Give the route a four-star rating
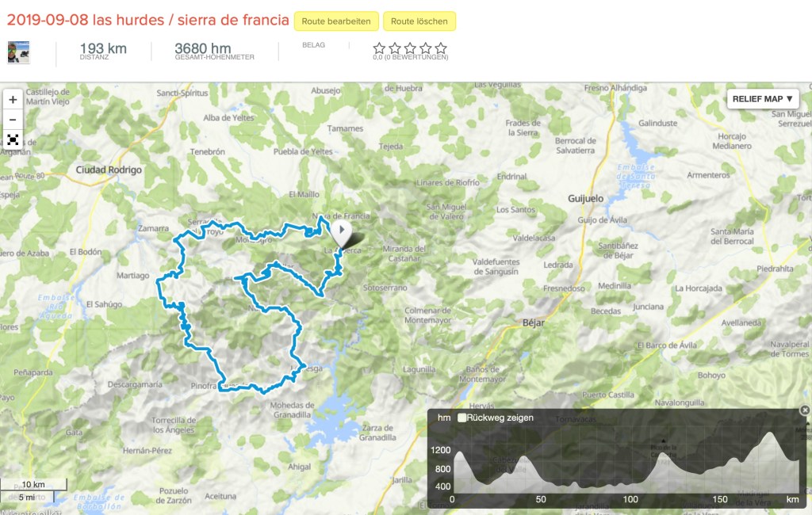The width and height of the screenshot is (812, 515). (x=426, y=48)
